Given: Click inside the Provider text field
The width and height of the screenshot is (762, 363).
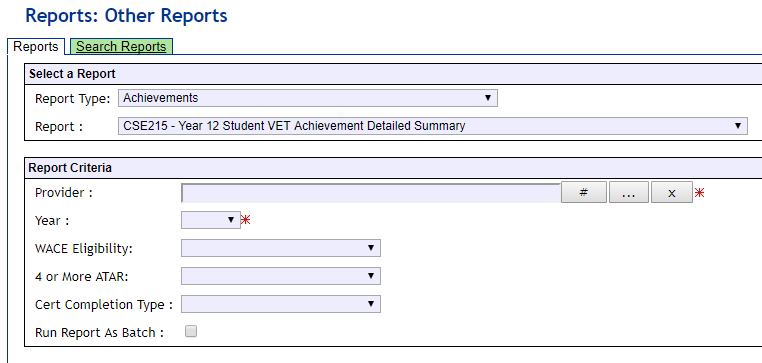Looking at the screenshot, I should click(371, 193).
